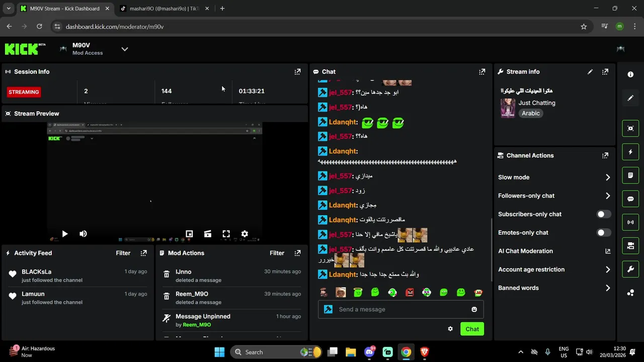
Task: Enter fullscreen on the stream preview
Action: click(x=226, y=234)
